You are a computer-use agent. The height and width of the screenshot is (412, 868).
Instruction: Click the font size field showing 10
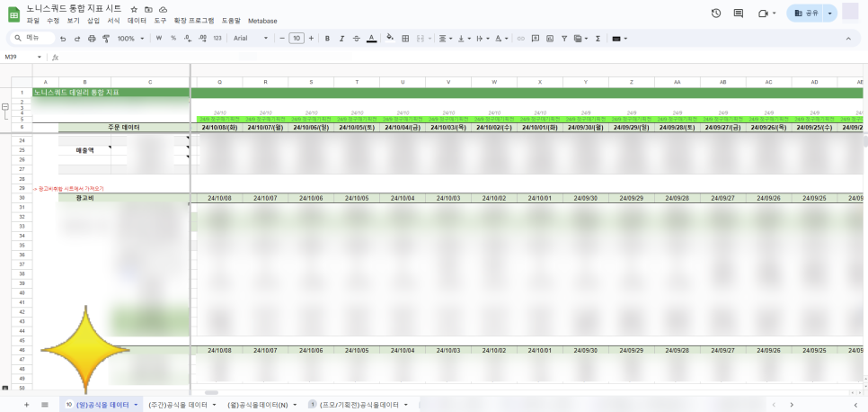pos(297,39)
